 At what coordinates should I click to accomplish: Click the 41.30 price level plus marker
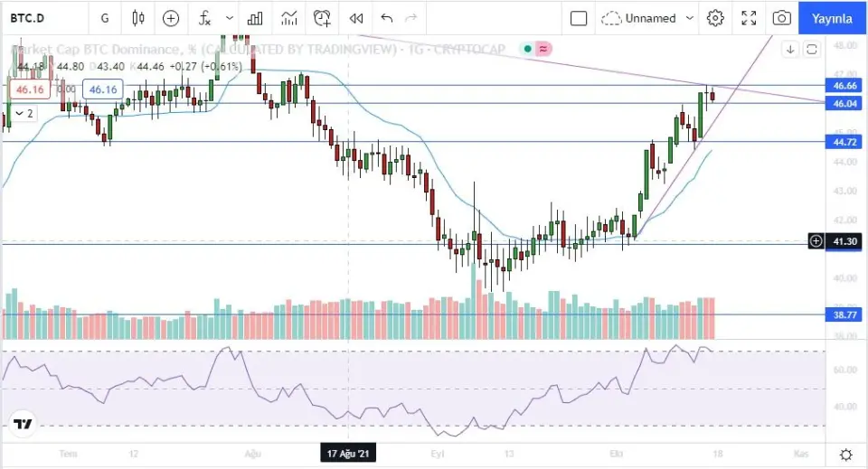pyautogui.click(x=816, y=241)
